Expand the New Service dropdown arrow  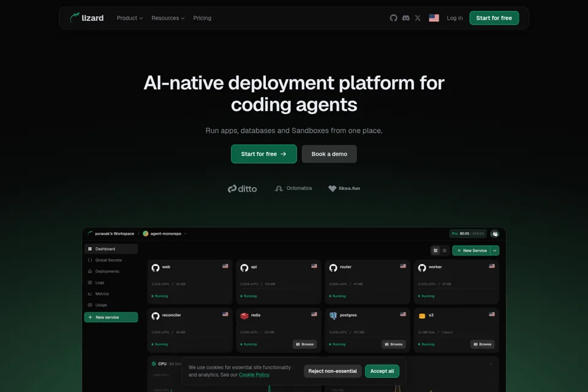(x=495, y=251)
